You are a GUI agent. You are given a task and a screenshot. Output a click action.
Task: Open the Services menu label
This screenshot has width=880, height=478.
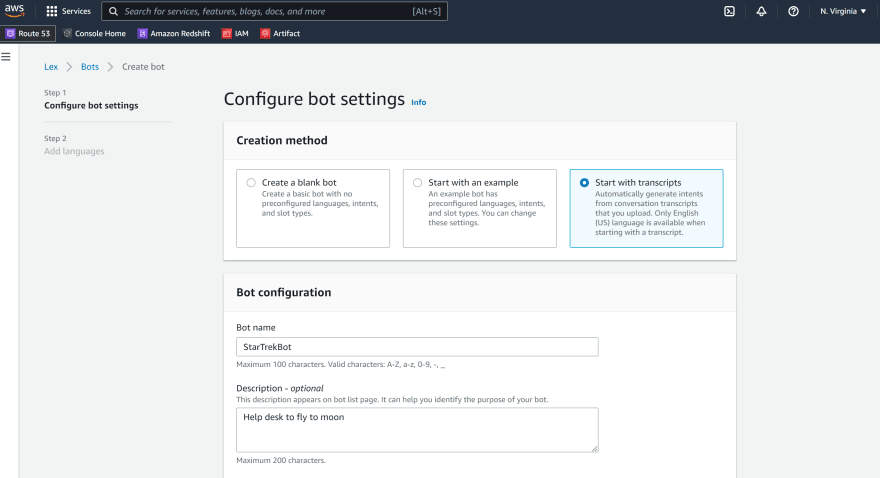tap(76, 11)
